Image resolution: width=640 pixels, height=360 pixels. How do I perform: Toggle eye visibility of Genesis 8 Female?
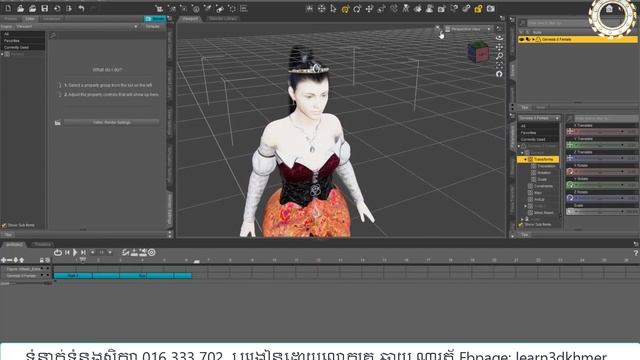[x=522, y=40]
